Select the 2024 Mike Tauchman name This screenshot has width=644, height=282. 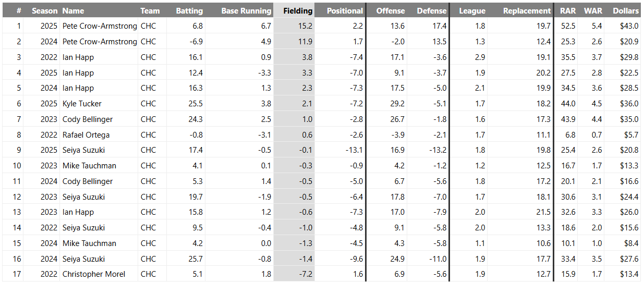89,243
